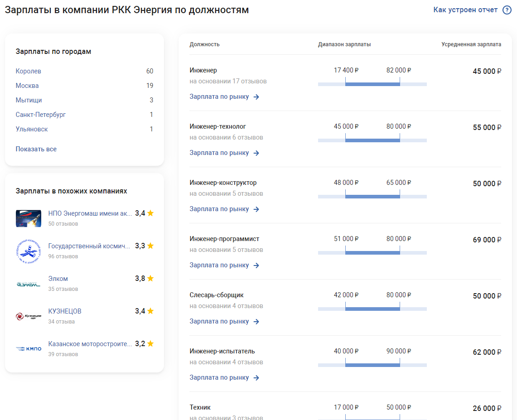The width and height of the screenshot is (517, 420).
Task: Open "Зарплата по рынку" for Слесарь-сборщик
Action: (219, 321)
